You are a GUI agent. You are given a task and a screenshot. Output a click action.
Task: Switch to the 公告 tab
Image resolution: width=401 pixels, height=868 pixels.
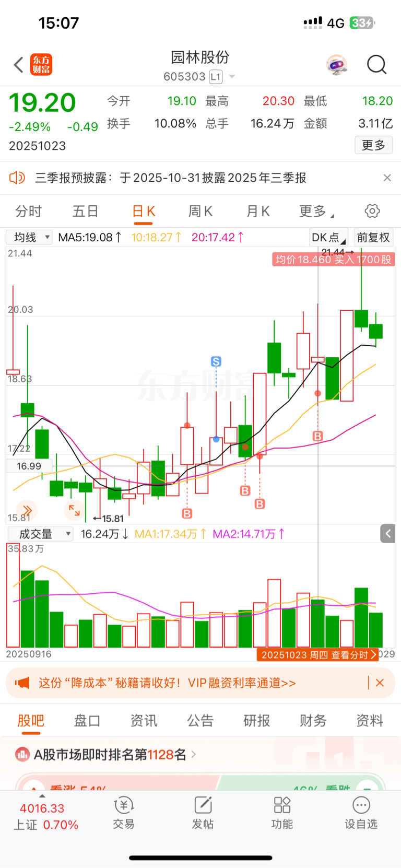pos(200,721)
